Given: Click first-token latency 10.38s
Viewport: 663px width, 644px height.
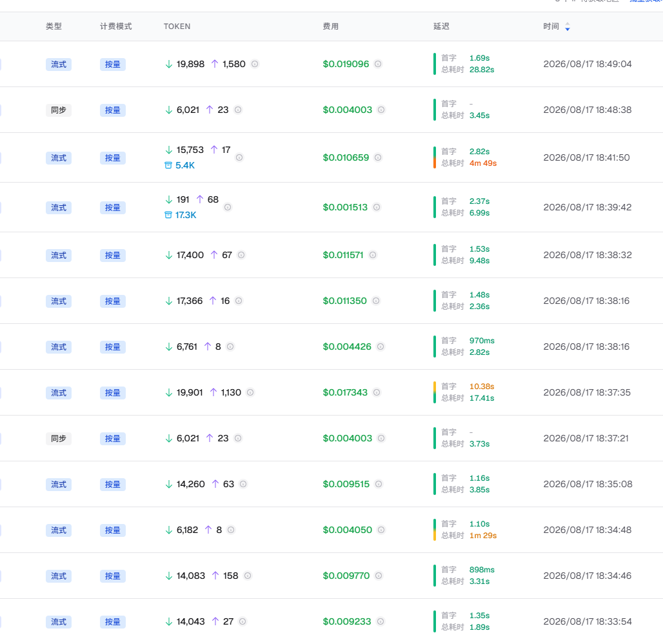Looking at the screenshot, I should pos(482,387).
